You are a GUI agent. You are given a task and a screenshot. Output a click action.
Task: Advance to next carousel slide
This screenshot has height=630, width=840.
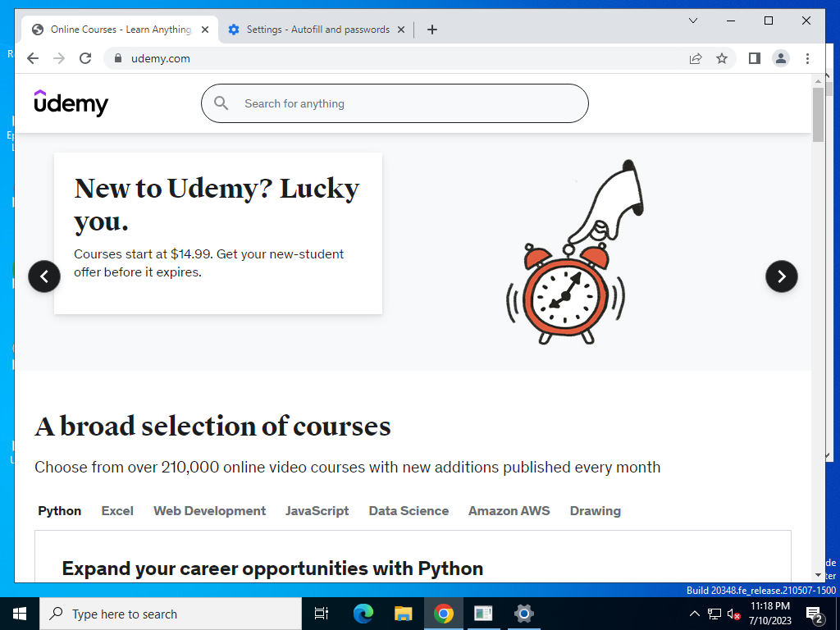point(782,276)
